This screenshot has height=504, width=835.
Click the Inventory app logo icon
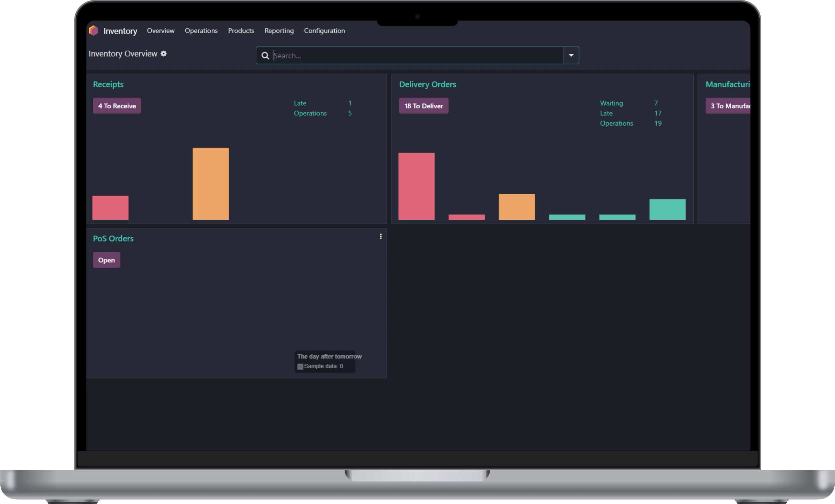[x=94, y=31]
